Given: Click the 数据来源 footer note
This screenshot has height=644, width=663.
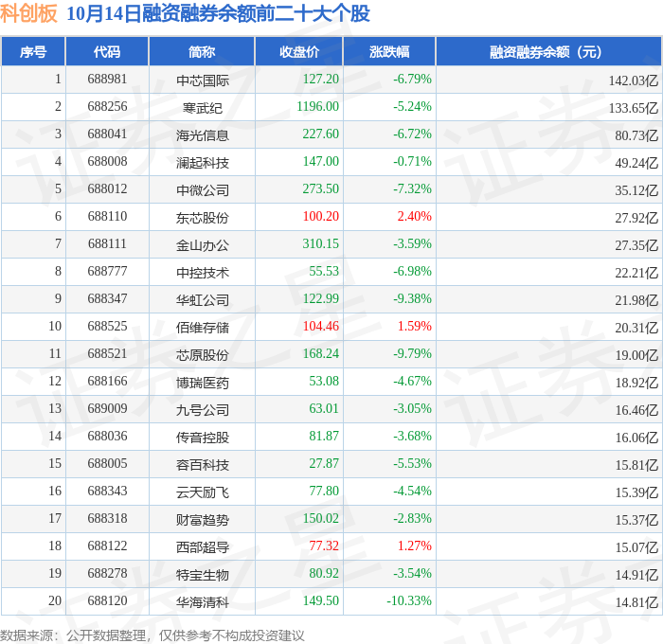Looking at the screenshot, I should point(152,635).
